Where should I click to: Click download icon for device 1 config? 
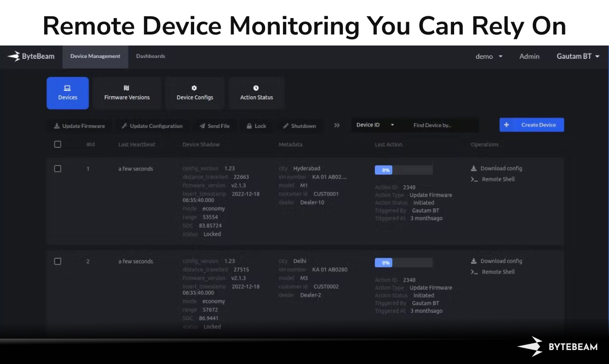coord(474,169)
